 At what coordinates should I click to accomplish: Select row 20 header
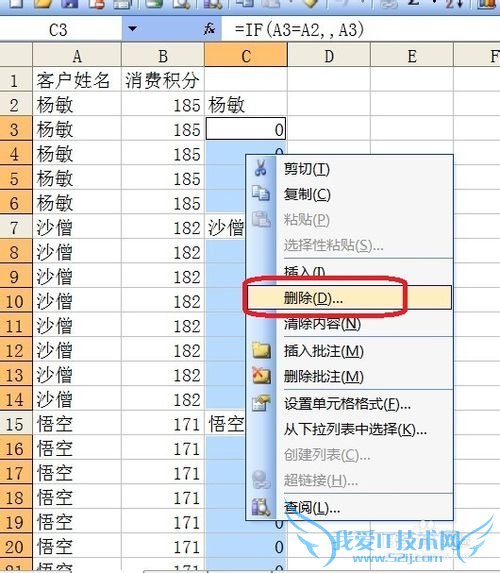[16, 546]
